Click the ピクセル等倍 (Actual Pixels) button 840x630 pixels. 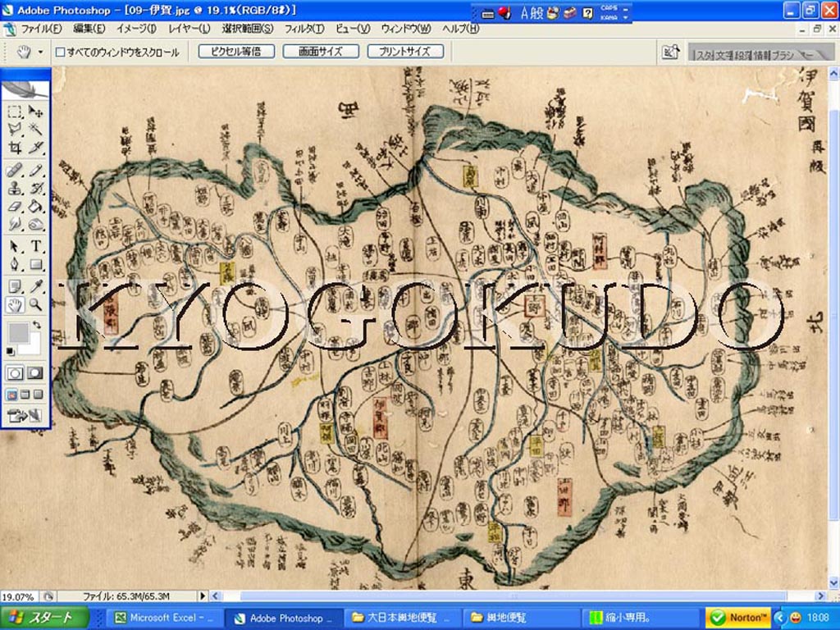point(236,52)
